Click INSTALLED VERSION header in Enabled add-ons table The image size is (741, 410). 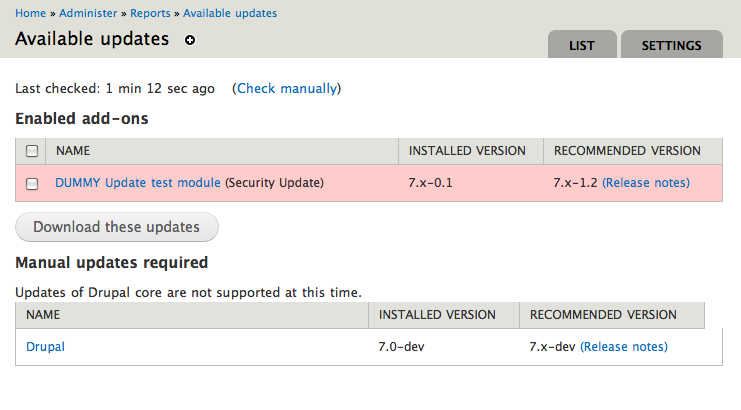pos(467,151)
